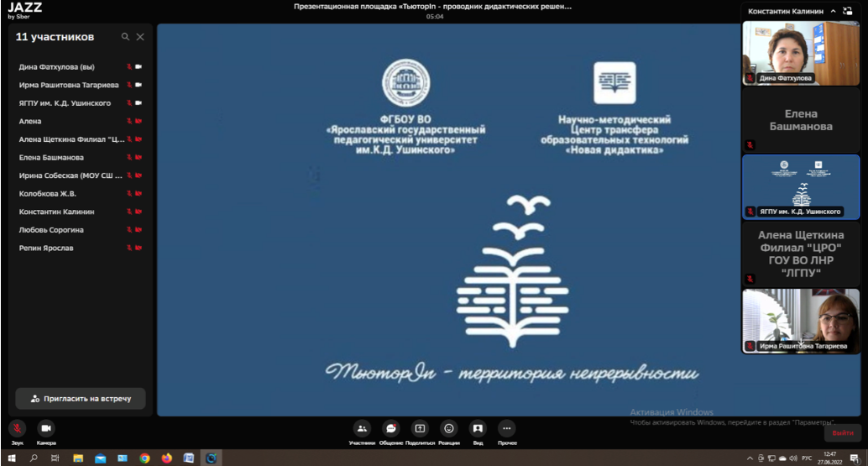
Task: Click the Поделиться screen share icon
Action: pos(420,428)
